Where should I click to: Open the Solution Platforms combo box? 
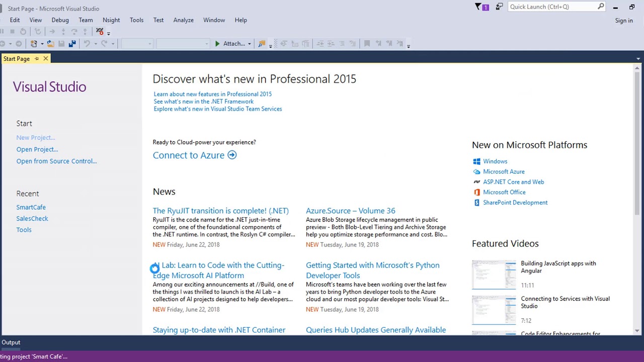click(x=183, y=44)
